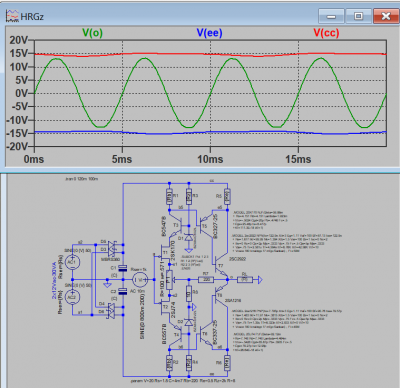The width and height of the screenshot is (400, 388).
Task: Select diode D2 symbol
Action: pos(189,322)
